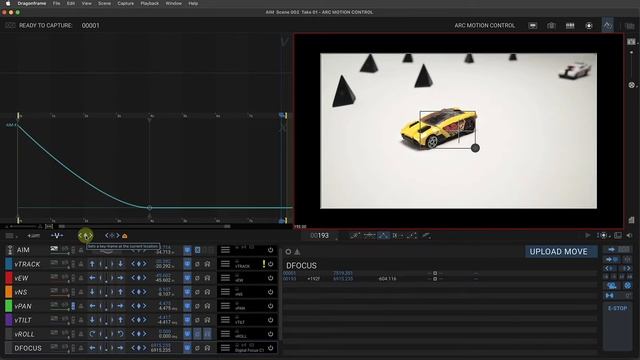This screenshot has width=640, height=360.
Task: Click the speaker volume icon below preview
Action: click(629, 236)
